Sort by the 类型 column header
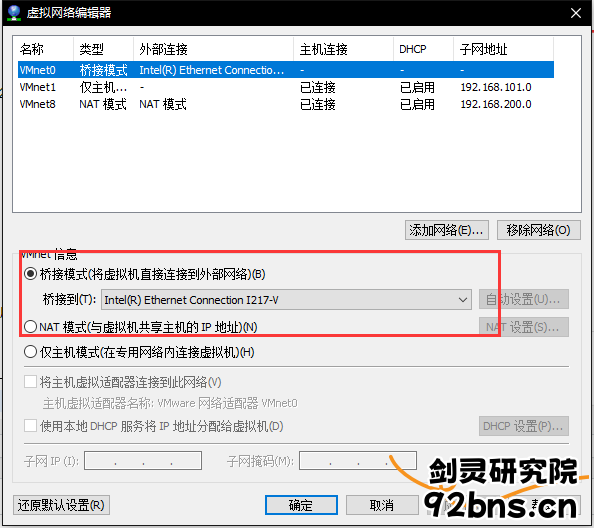The image size is (594, 528). (103, 49)
